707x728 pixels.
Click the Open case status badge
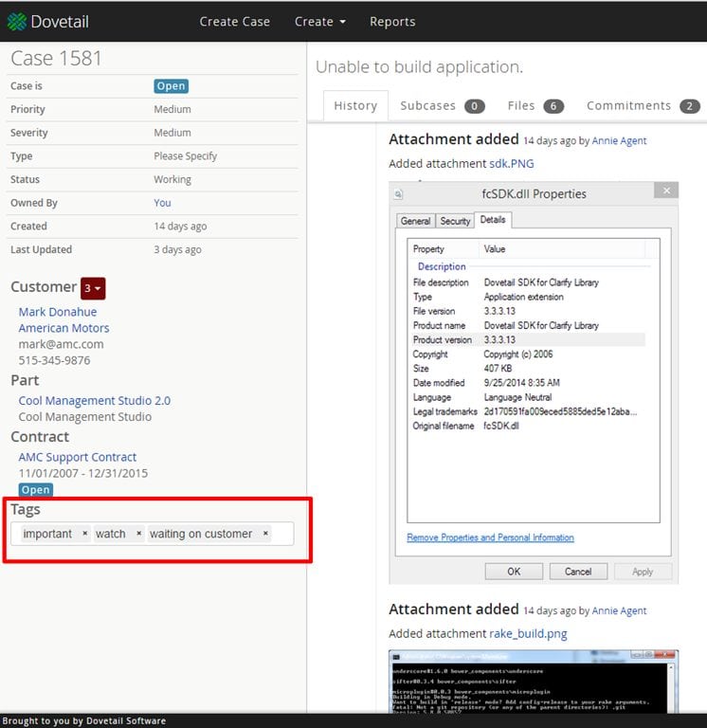point(171,86)
